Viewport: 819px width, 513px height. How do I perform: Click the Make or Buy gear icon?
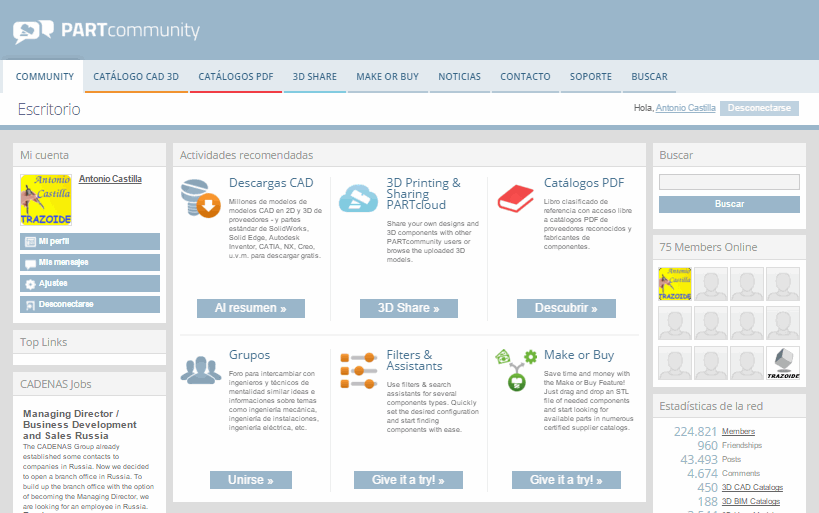point(516,370)
